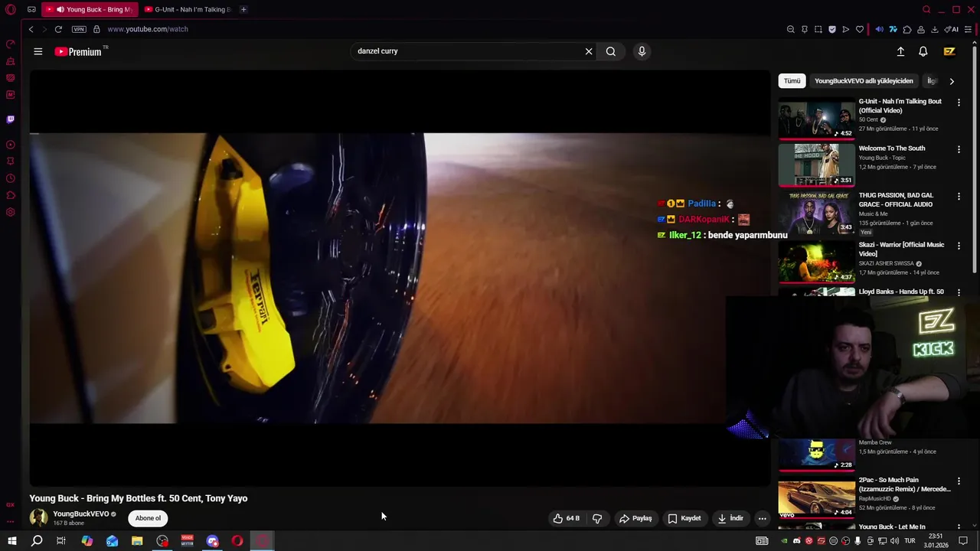Reload the page with refresh icon

58,29
